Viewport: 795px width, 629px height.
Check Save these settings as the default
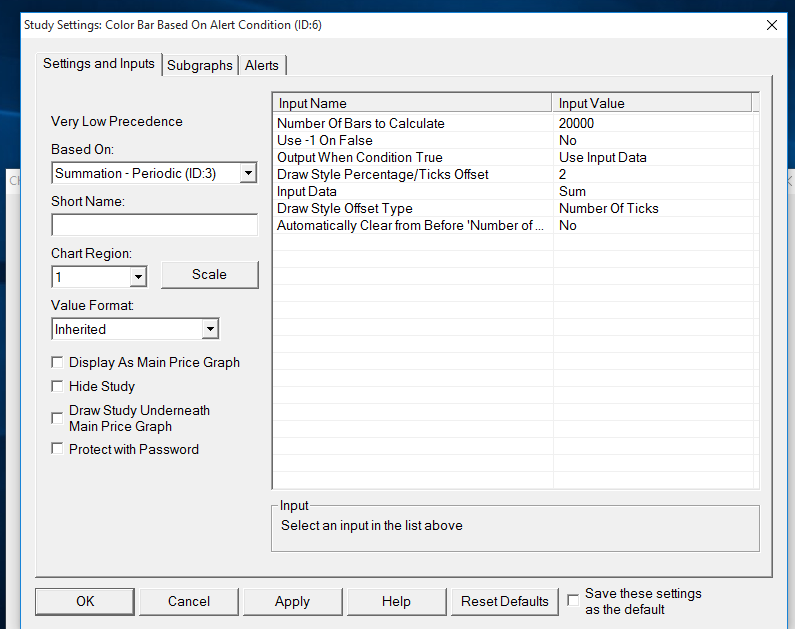click(573, 600)
